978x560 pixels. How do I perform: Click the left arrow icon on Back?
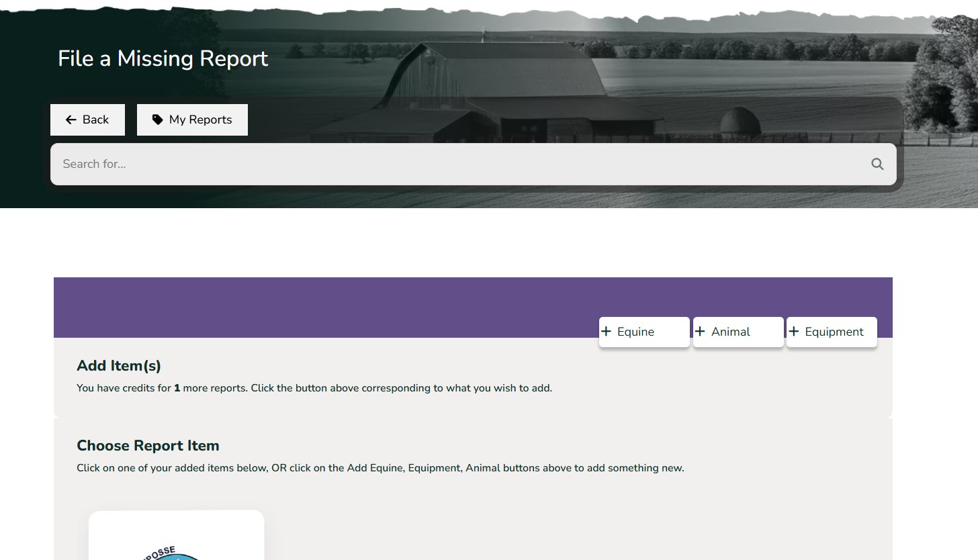click(x=71, y=120)
